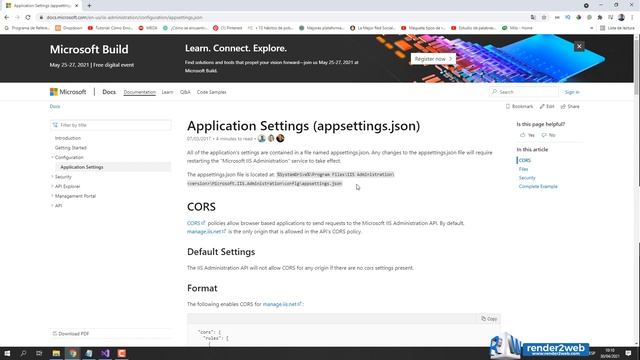
Task: Click the Share button
Action: tap(570, 107)
